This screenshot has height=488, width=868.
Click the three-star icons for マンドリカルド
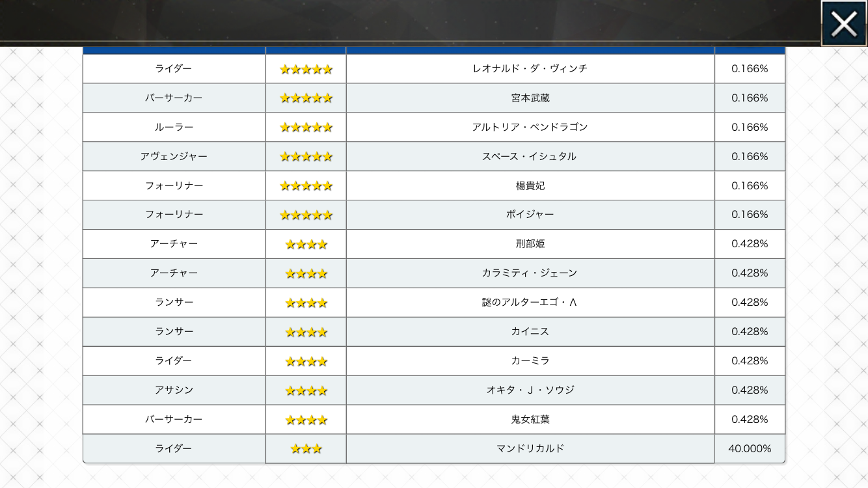[306, 449]
